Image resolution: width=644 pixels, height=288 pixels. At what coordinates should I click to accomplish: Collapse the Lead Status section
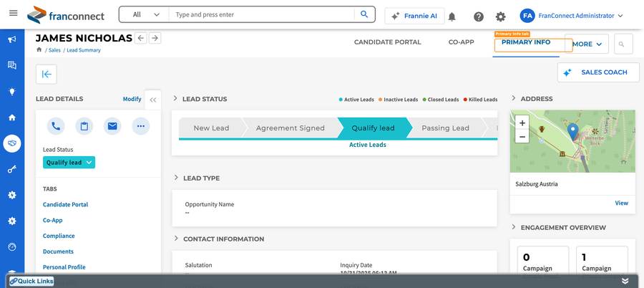pos(175,98)
